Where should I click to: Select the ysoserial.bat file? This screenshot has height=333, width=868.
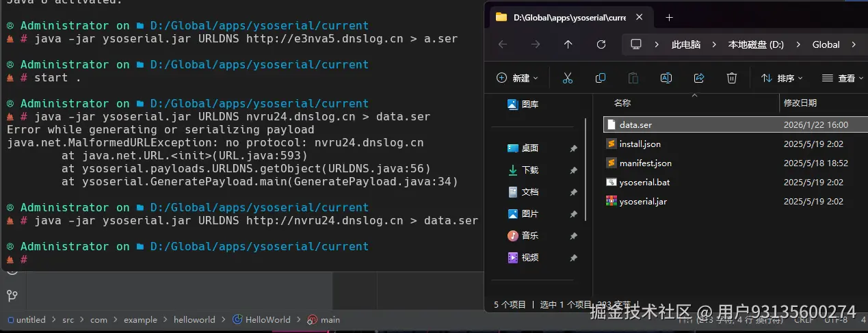click(x=735, y=182)
